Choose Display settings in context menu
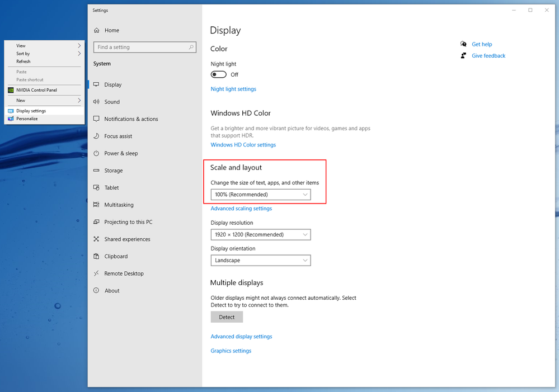559x392 pixels. [45, 111]
